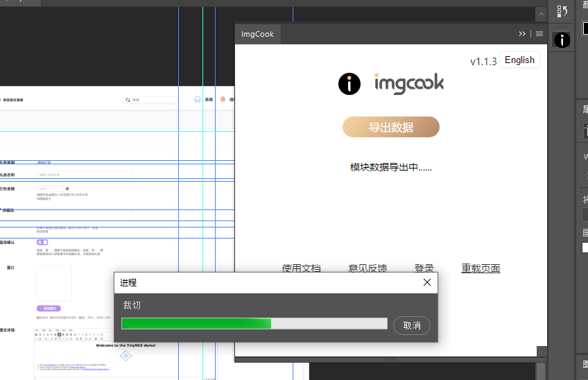Viewport: 588px width, 380px height.
Task: Click the search field in the canvas design
Action: pos(150,100)
